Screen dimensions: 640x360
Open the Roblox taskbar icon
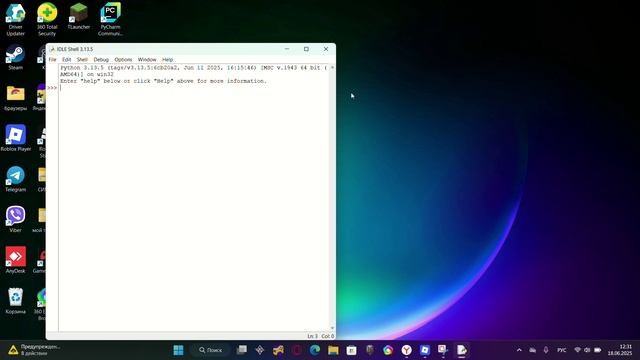[x=424, y=350]
